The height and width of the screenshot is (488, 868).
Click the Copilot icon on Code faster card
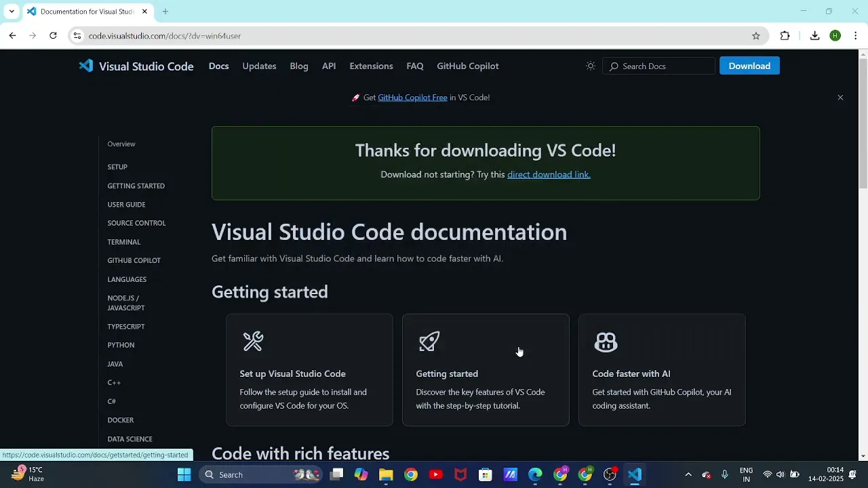(x=606, y=342)
